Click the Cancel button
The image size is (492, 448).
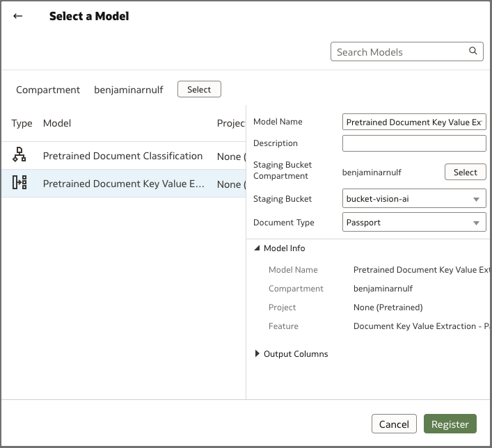coord(394,424)
